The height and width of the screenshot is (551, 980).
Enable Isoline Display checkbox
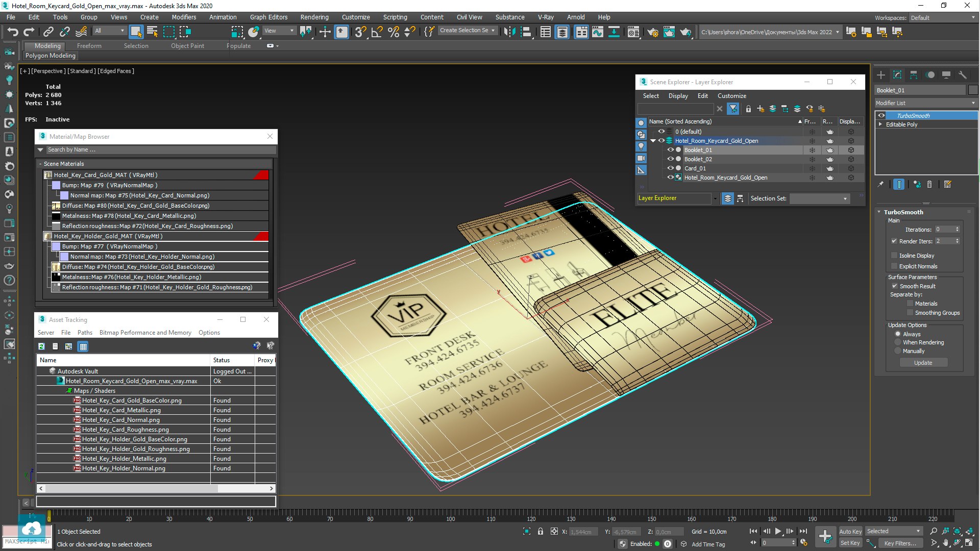click(894, 256)
